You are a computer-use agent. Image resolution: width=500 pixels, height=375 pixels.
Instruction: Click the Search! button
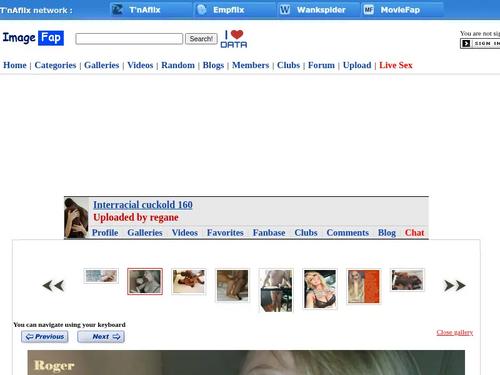[x=201, y=39]
